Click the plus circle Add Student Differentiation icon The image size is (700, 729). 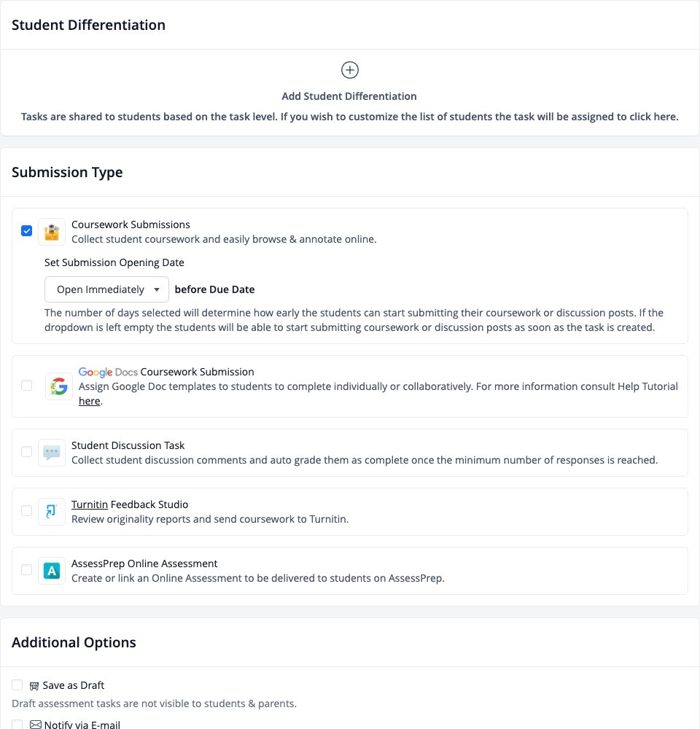coord(350,70)
